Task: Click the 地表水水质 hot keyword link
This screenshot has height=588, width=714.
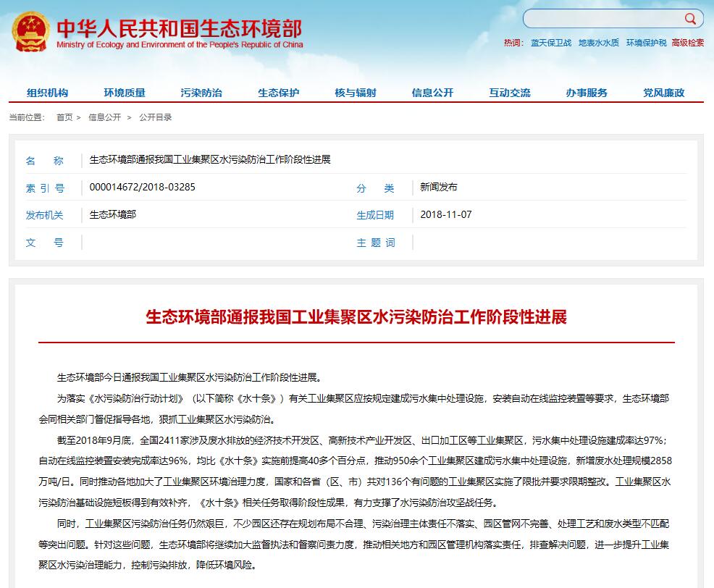Action: (x=599, y=43)
